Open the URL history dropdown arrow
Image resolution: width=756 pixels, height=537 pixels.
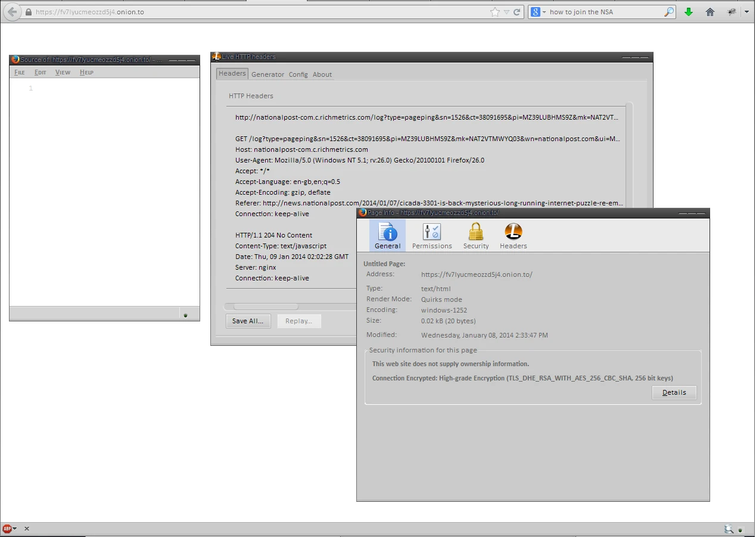pos(506,12)
